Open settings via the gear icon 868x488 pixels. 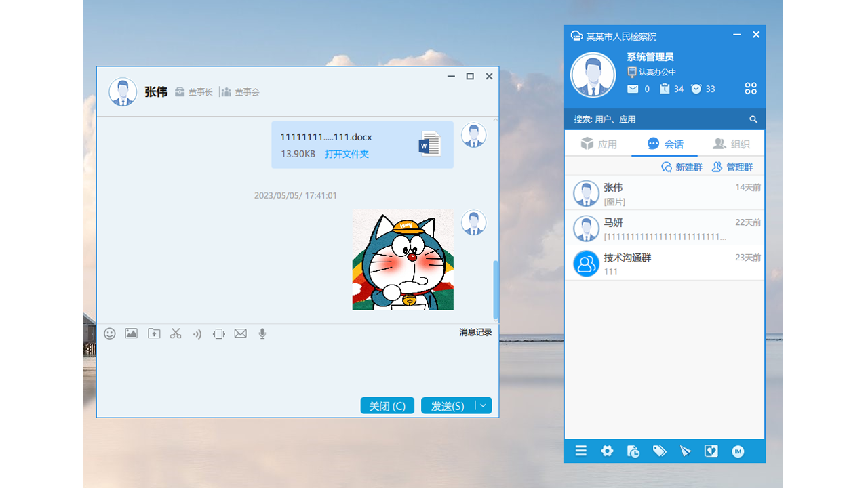pos(607,451)
